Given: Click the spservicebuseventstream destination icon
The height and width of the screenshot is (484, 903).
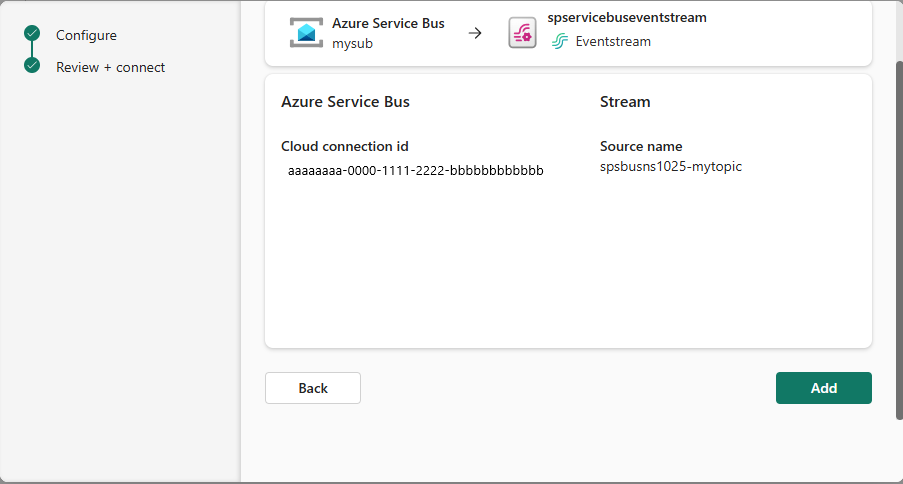Looking at the screenshot, I should click(522, 33).
